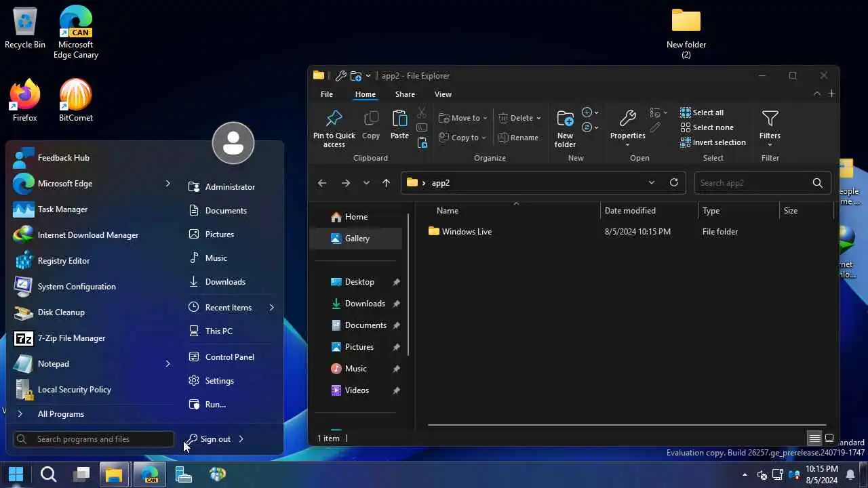The height and width of the screenshot is (488, 868).
Task: Click the Task View icon on taskbar
Action: click(81, 474)
